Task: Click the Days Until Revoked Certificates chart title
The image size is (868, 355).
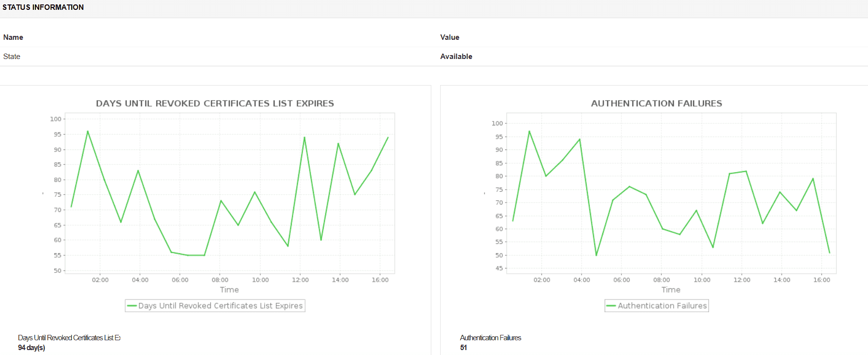Action: 215,103
